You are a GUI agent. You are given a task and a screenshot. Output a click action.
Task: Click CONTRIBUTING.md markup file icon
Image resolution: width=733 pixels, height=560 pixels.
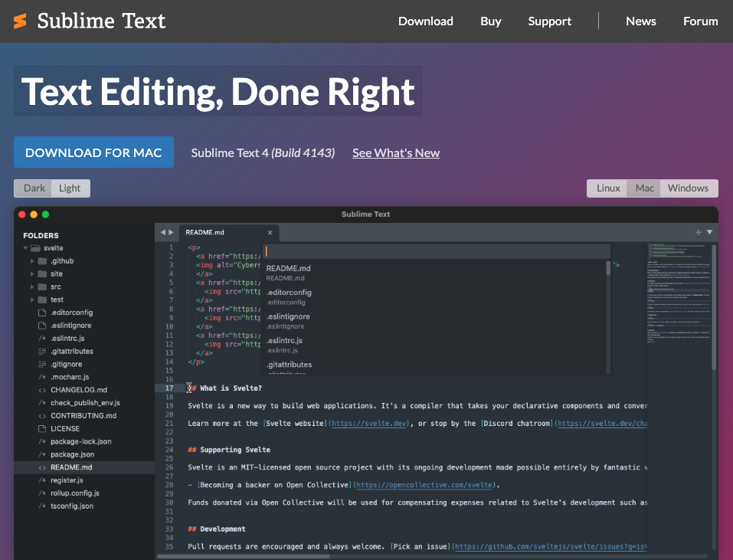(x=42, y=415)
